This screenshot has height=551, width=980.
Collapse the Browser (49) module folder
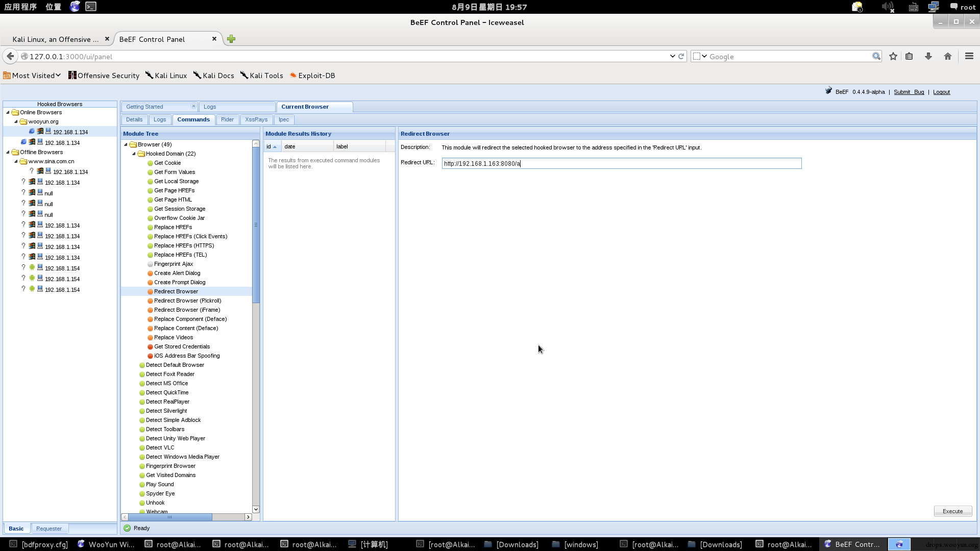coord(126,144)
